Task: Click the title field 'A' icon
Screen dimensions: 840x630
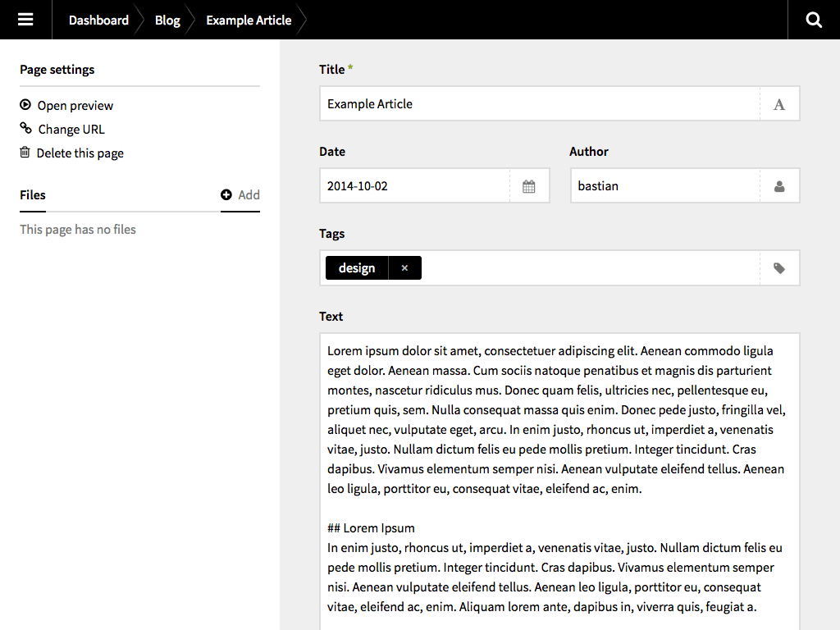Action: [x=779, y=104]
